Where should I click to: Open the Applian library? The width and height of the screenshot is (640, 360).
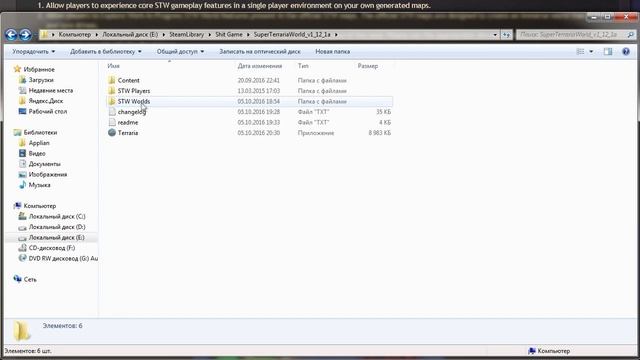pos(39,143)
